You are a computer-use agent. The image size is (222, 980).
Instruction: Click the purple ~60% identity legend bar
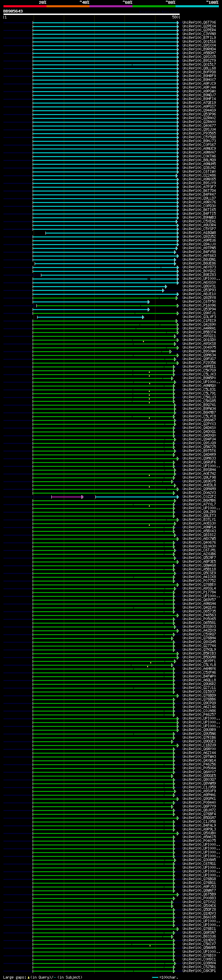111,6
